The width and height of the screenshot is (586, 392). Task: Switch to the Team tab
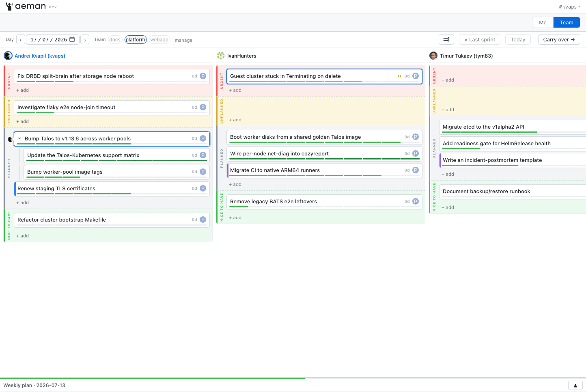pyautogui.click(x=567, y=22)
